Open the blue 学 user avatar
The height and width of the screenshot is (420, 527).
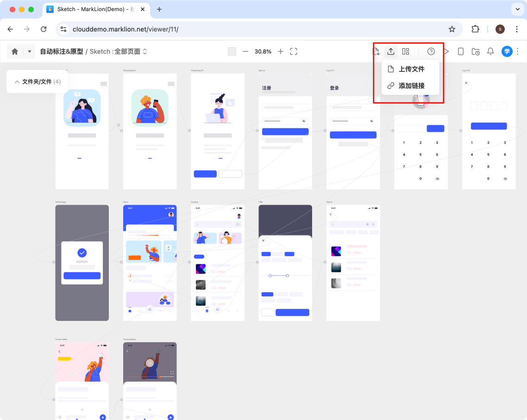click(507, 51)
